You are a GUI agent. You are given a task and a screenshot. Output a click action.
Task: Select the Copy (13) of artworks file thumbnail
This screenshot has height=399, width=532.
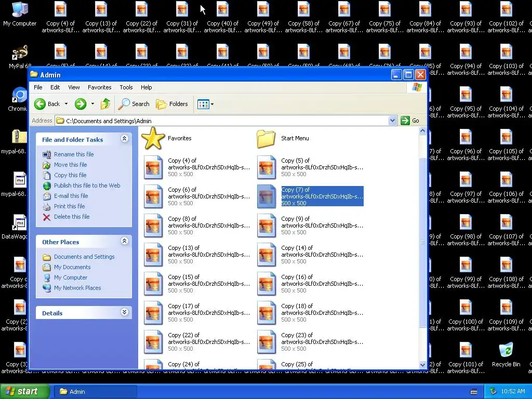pyautogui.click(x=153, y=255)
